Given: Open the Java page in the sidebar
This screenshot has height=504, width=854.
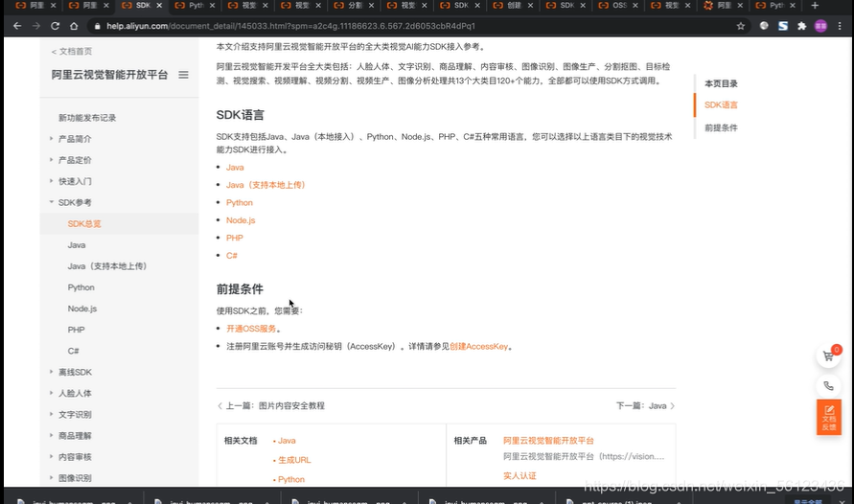Looking at the screenshot, I should (77, 245).
